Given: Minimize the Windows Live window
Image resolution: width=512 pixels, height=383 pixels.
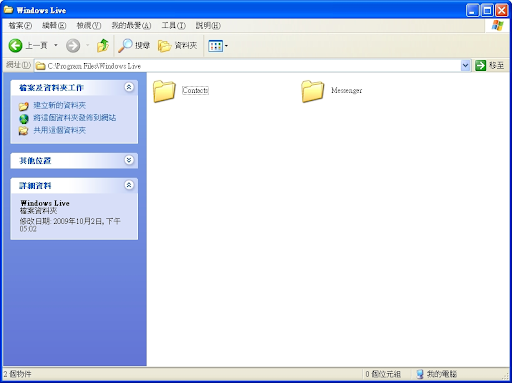Looking at the screenshot, I should (x=472, y=10).
